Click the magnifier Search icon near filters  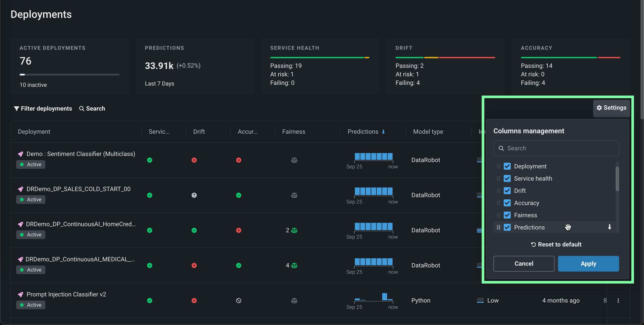(82, 108)
